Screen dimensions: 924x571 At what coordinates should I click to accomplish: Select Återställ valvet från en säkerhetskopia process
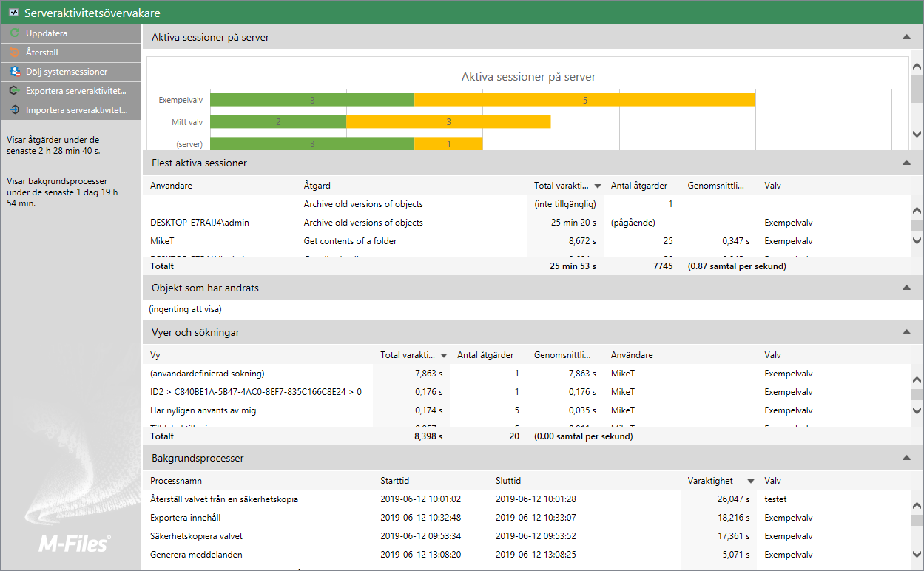(527, 499)
